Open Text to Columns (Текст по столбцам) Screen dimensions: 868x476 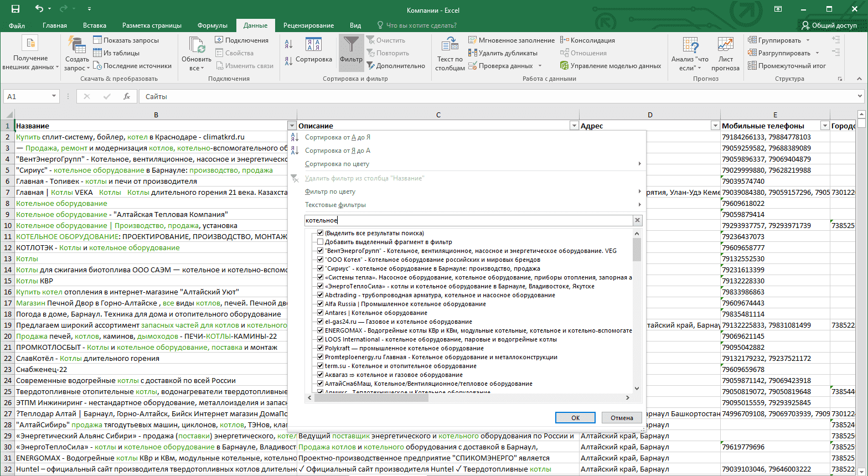point(450,53)
